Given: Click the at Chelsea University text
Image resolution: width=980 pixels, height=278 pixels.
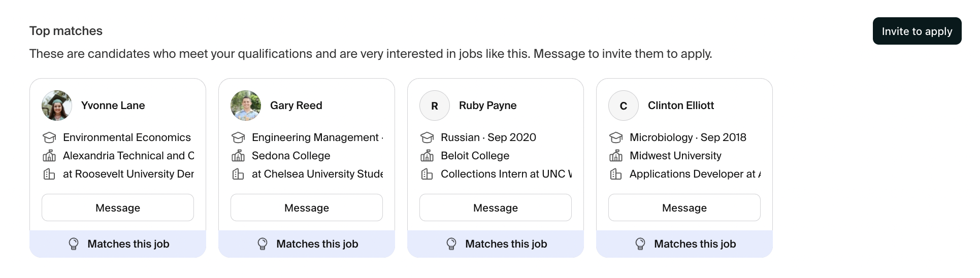Looking at the screenshot, I should click(317, 174).
